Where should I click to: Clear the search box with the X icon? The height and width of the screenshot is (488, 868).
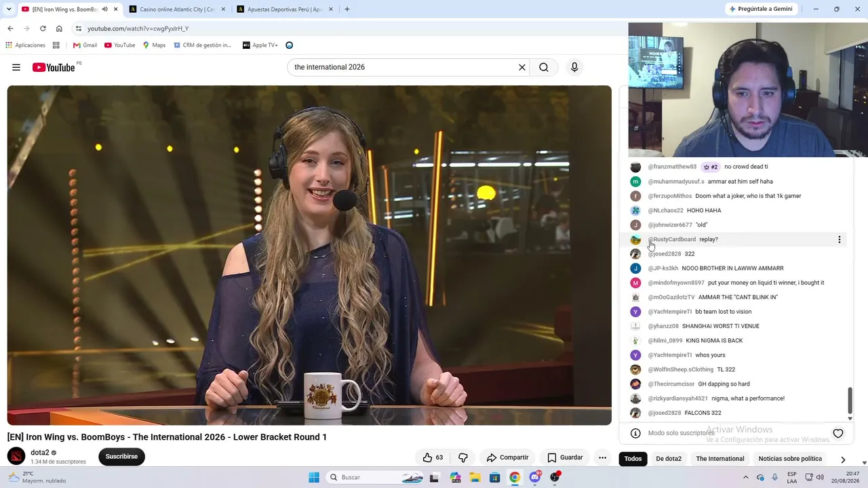point(522,67)
